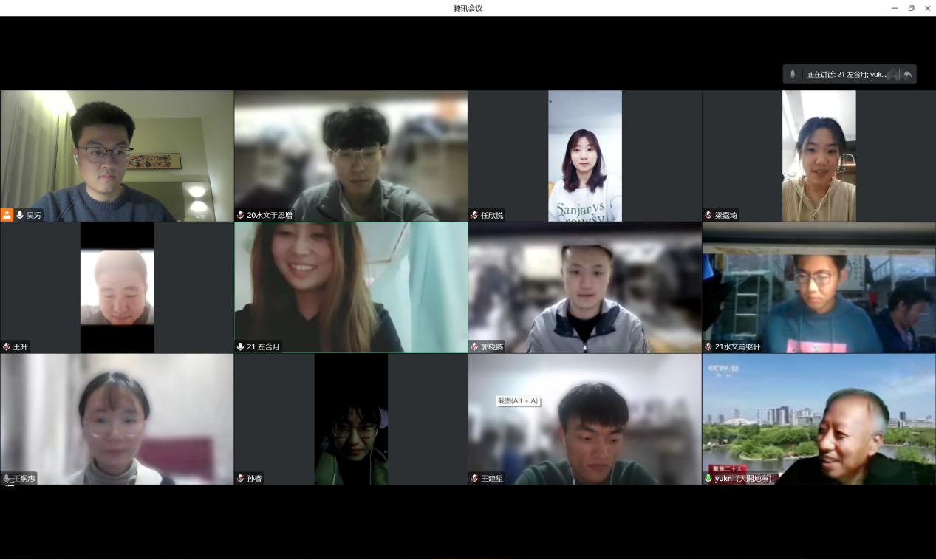This screenshot has width=936, height=560.
Task: Click 吴涛's active microphone icon
Action: click(x=20, y=215)
